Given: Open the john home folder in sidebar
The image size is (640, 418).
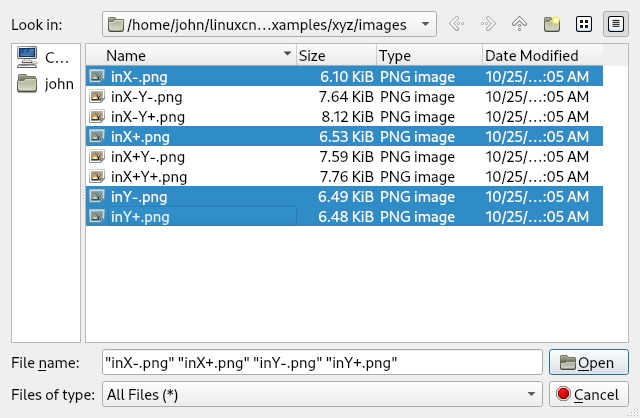Looking at the screenshot, I should 46,84.
